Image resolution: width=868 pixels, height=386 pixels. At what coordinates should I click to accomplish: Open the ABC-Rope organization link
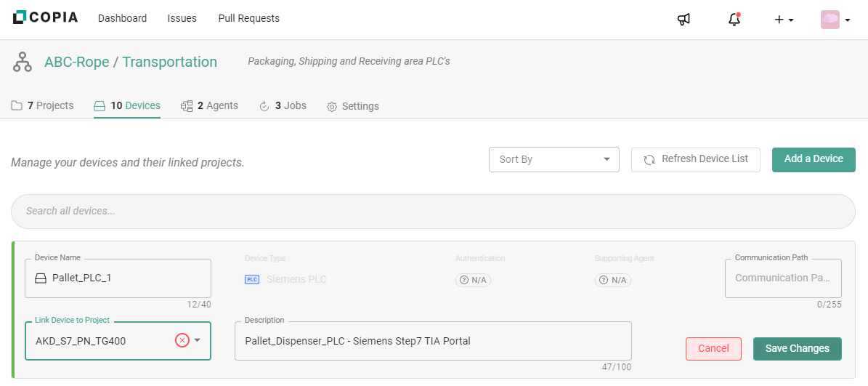[76, 62]
